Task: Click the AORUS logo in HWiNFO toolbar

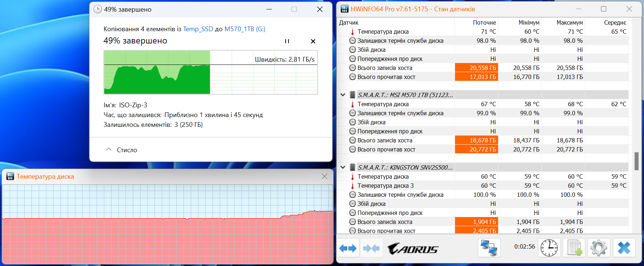Action: [x=413, y=249]
